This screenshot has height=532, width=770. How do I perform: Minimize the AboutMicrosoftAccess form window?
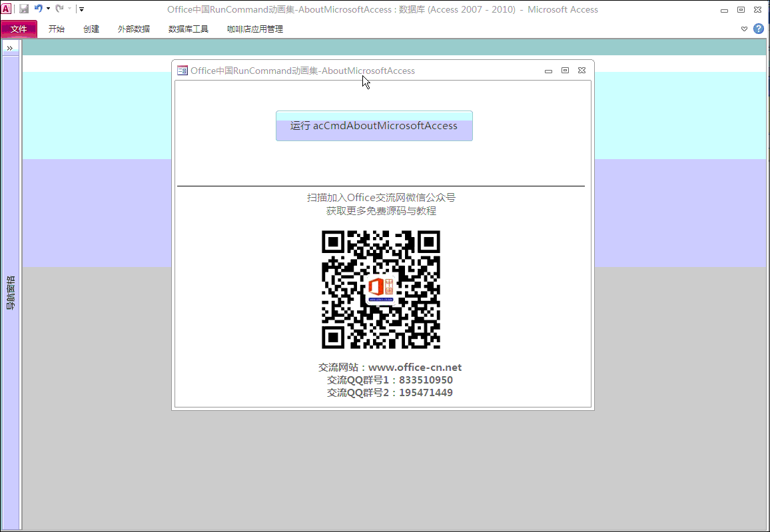click(x=549, y=71)
